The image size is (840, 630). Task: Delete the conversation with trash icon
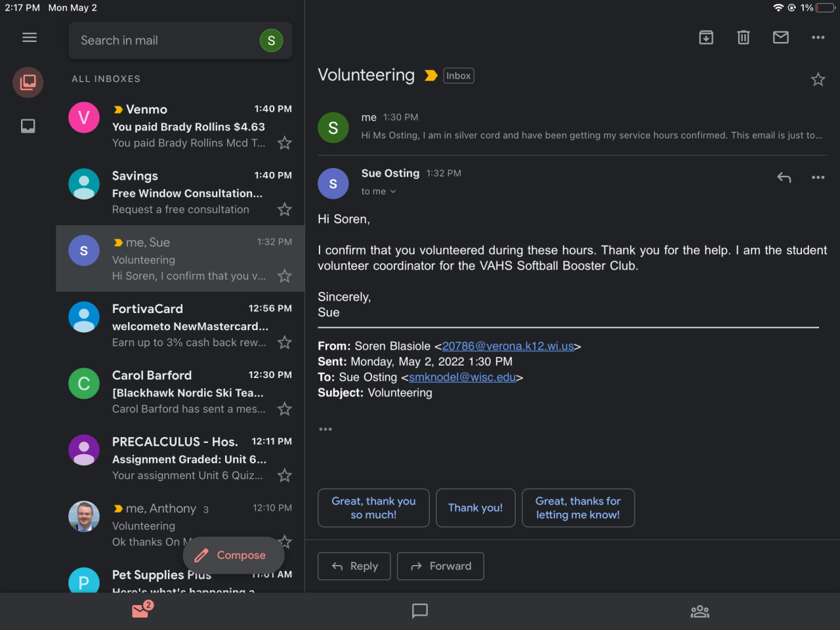click(x=744, y=37)
